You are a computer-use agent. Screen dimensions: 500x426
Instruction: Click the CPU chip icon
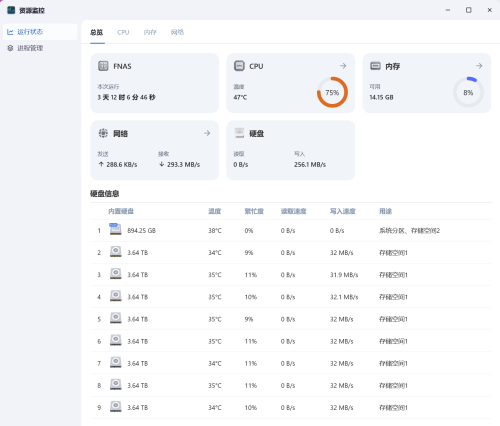click(239, 66)
